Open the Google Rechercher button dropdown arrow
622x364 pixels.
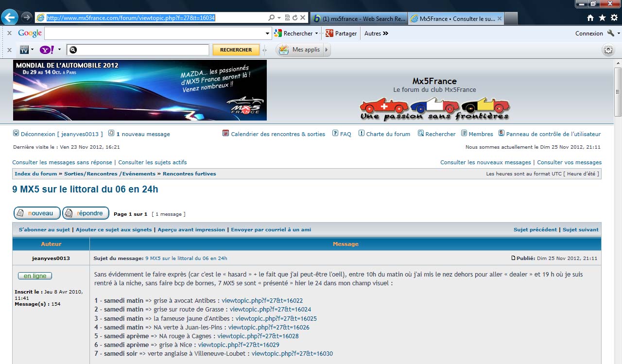(316, 34)
